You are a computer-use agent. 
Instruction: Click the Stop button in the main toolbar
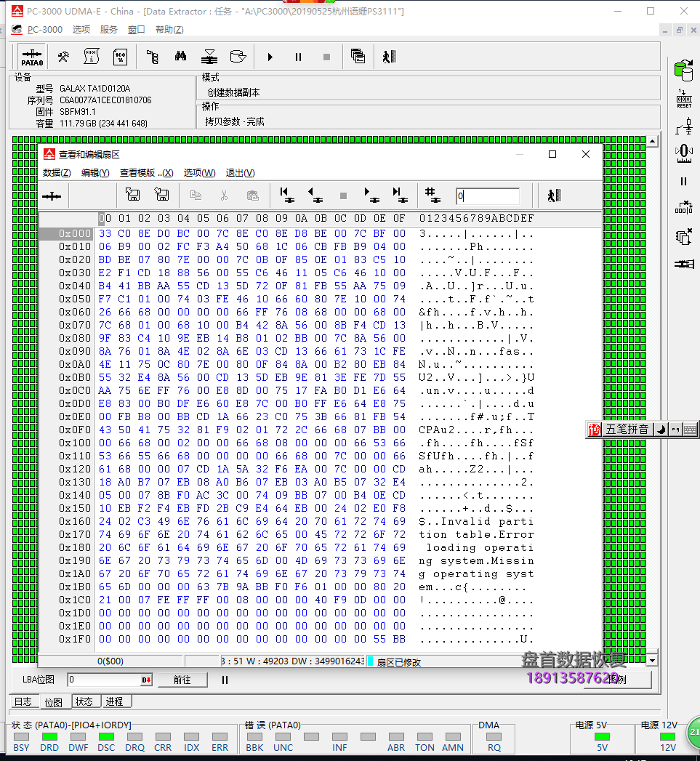coord(326,57)
